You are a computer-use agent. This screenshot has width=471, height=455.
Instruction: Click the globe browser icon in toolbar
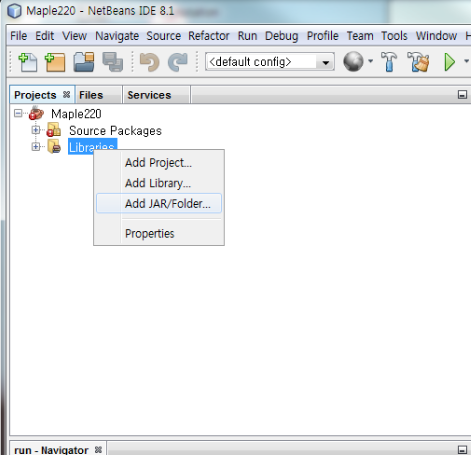point(353,62)
